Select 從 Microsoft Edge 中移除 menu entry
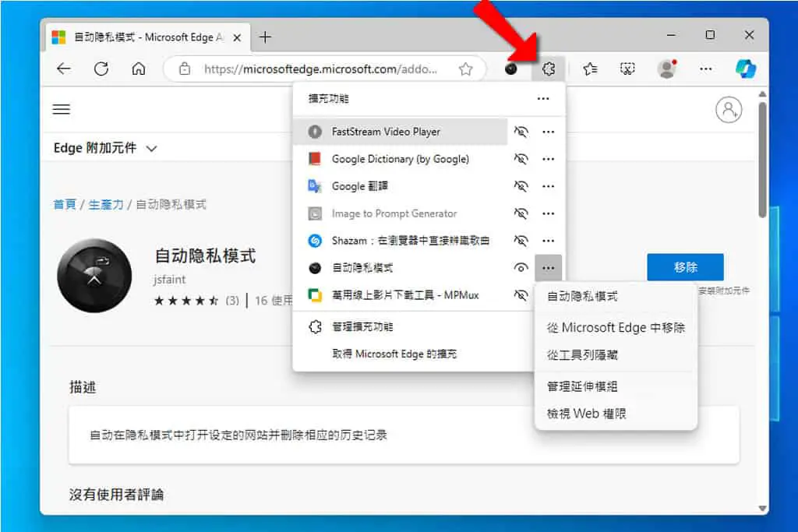The image size is (798, 532). tap(616, 328)
